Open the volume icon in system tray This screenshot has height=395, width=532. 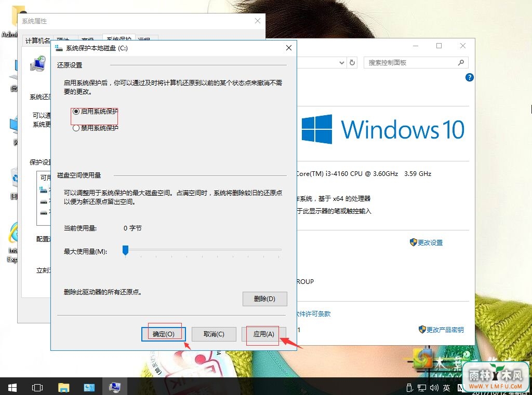[434, 388]
